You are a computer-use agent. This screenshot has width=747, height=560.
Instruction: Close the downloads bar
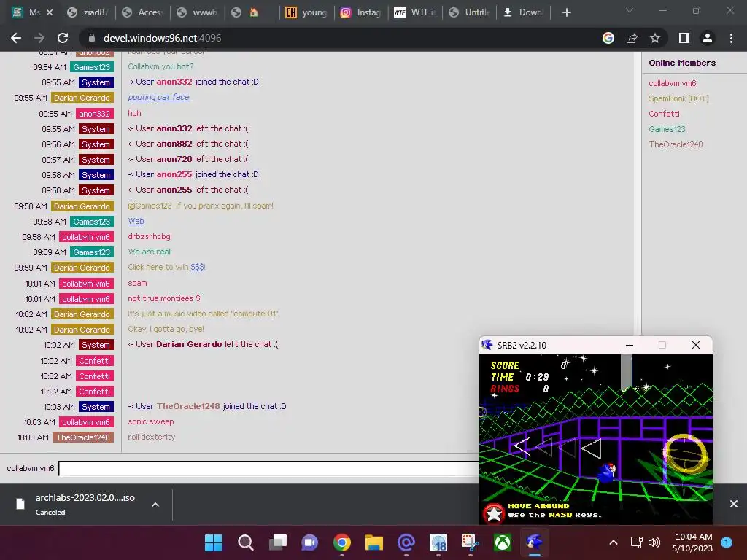pos(734,504)
